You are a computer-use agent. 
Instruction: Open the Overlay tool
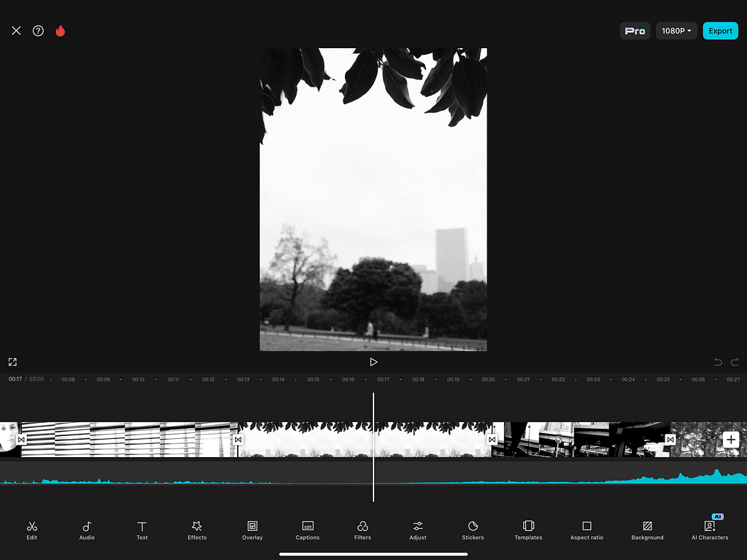tap(252, 530)
